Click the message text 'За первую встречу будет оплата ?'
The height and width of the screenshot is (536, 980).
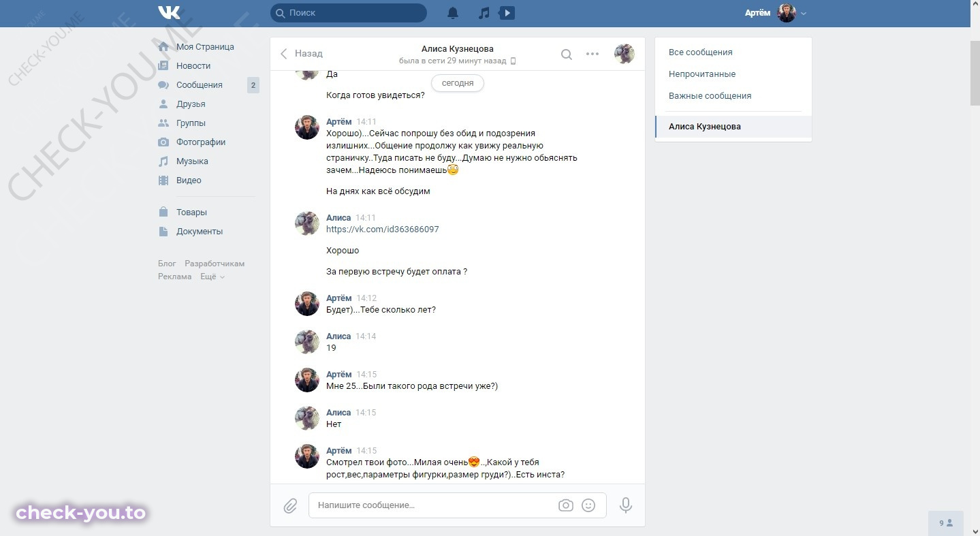[396, 272]
